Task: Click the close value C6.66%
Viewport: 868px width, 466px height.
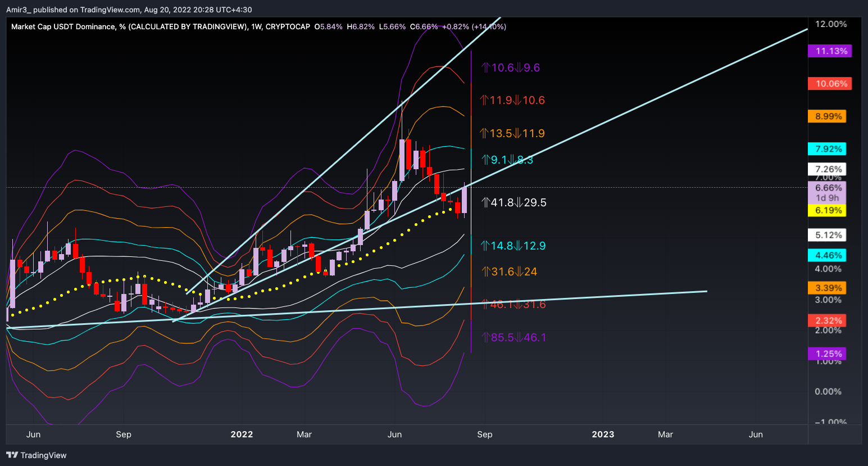Action: pyautogui.click(x=424, y=26)
